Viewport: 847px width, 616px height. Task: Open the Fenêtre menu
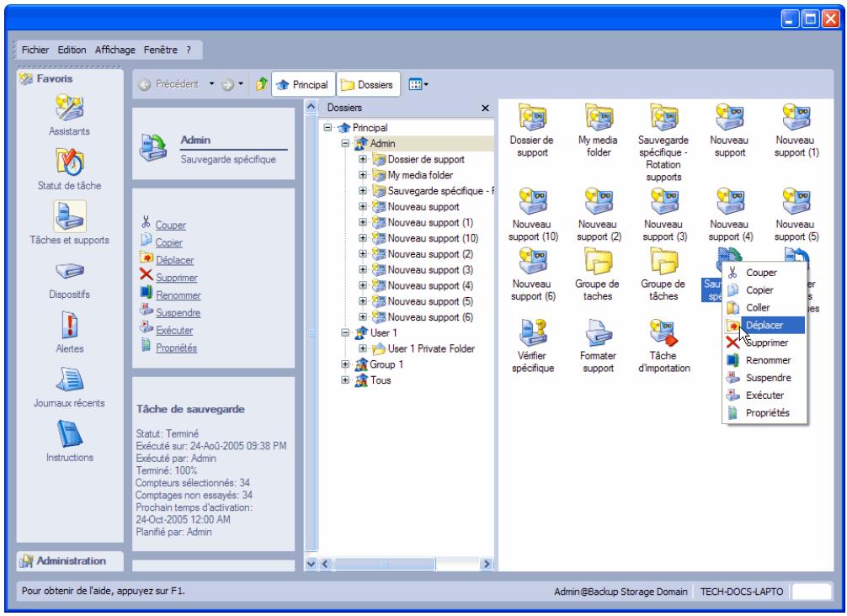coord(161,50)
